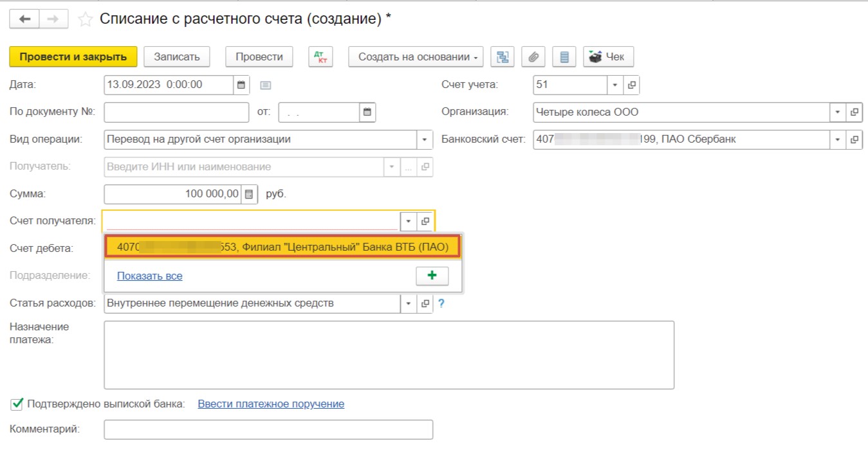The height and width of the screenshot is (457, 868).
Task: Open Создать на основании menu
Action: click(x=416, y=57)
